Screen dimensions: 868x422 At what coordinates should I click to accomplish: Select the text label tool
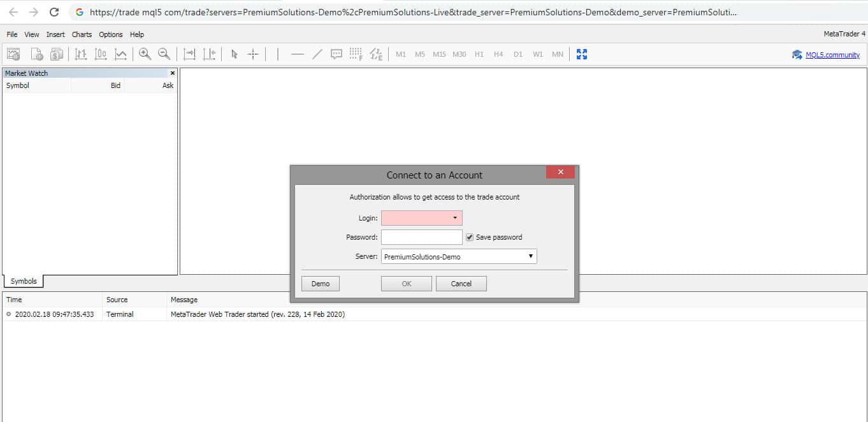(x=336, y=54)
